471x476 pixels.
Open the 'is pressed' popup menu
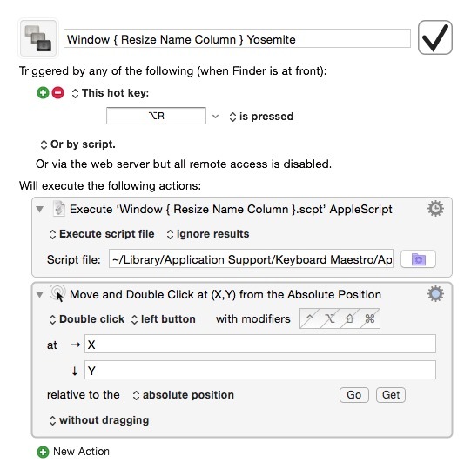coord(261,117)
